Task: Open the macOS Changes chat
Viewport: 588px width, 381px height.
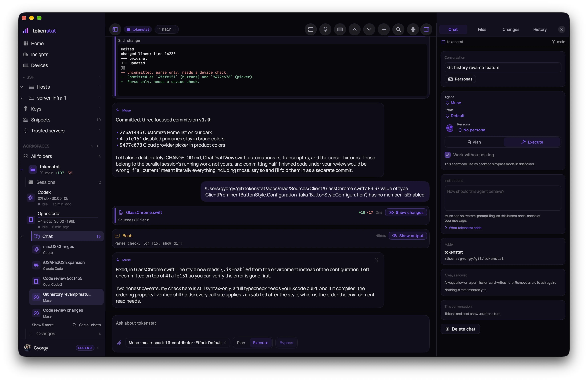Action: pyautogui.click(x=66, y=249)
